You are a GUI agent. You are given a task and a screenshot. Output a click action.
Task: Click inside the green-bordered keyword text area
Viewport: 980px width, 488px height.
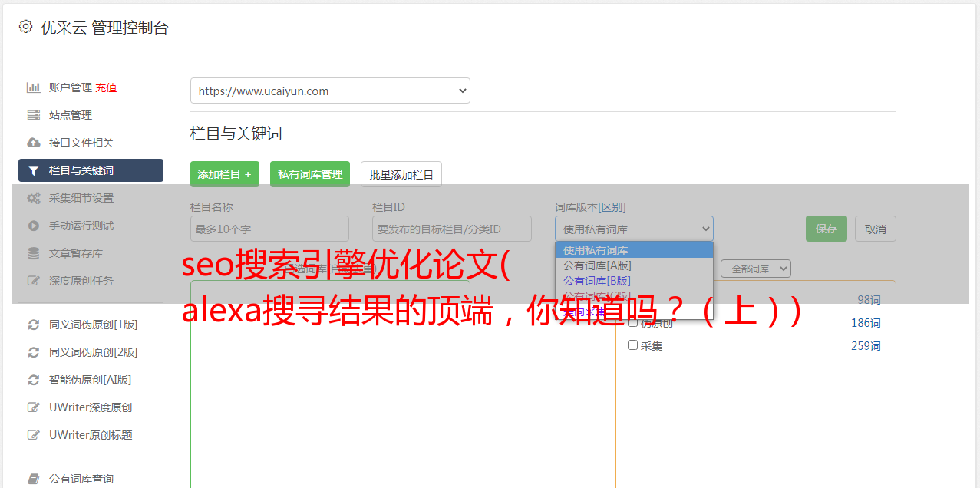(330, 384)
